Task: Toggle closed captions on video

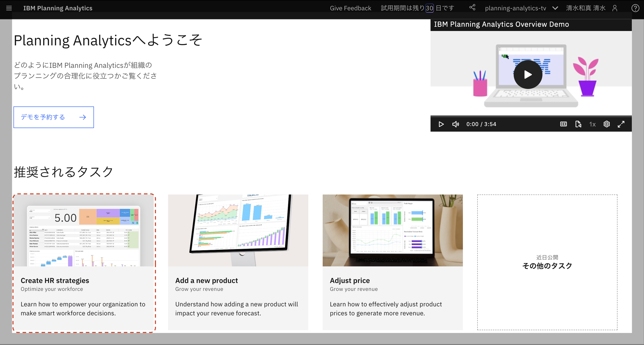Action: click(x=564, y=124)
